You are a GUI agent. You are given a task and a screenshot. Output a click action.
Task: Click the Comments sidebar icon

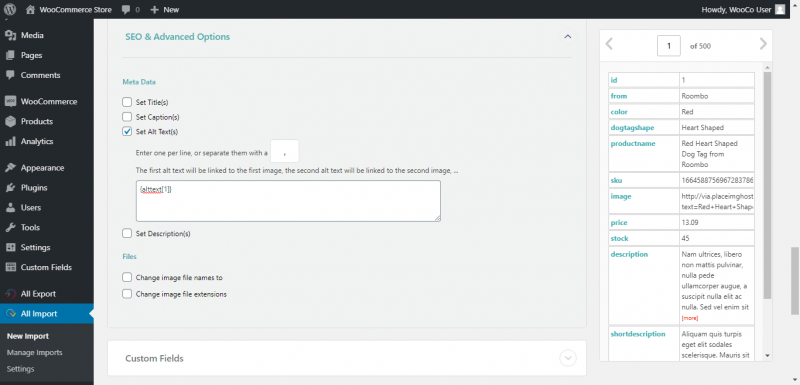10,75
